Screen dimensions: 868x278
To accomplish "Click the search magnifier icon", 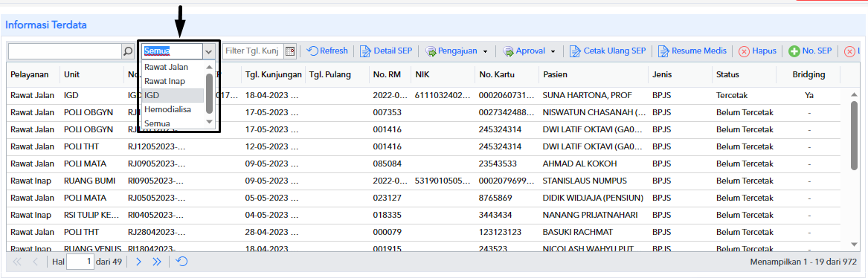I will point(127,51).
